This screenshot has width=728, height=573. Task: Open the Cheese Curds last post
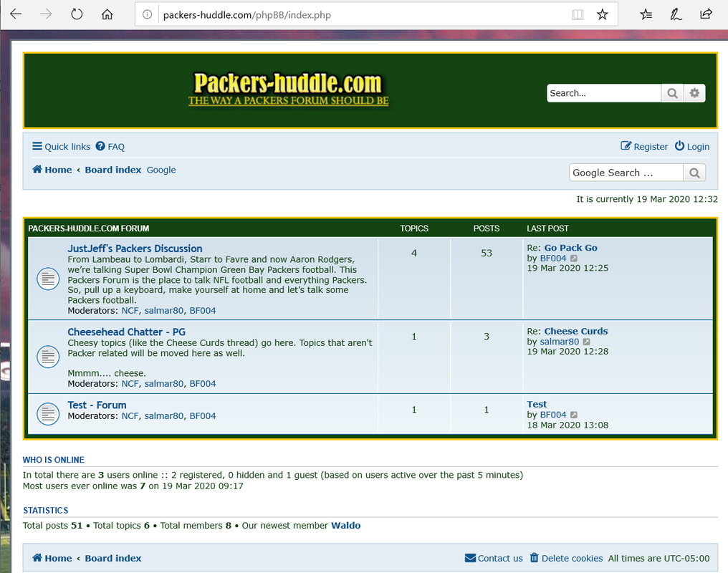tap(575, 332)
